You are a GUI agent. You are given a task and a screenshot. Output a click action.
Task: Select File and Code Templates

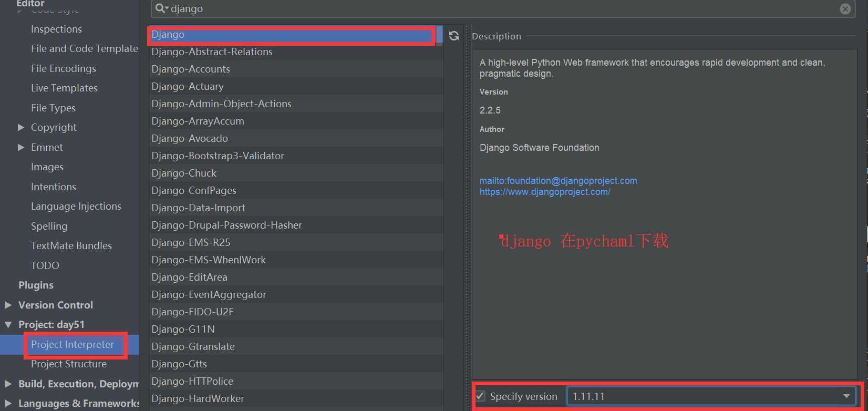(84, 48)
